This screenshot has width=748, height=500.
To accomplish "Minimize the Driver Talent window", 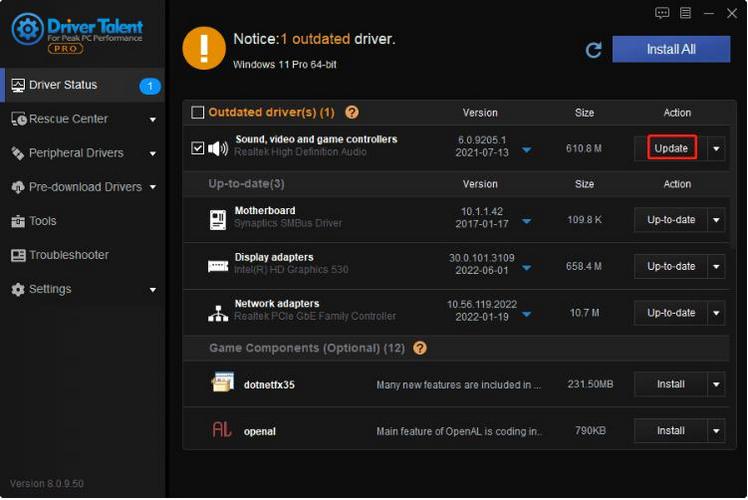I will (709, 13).
